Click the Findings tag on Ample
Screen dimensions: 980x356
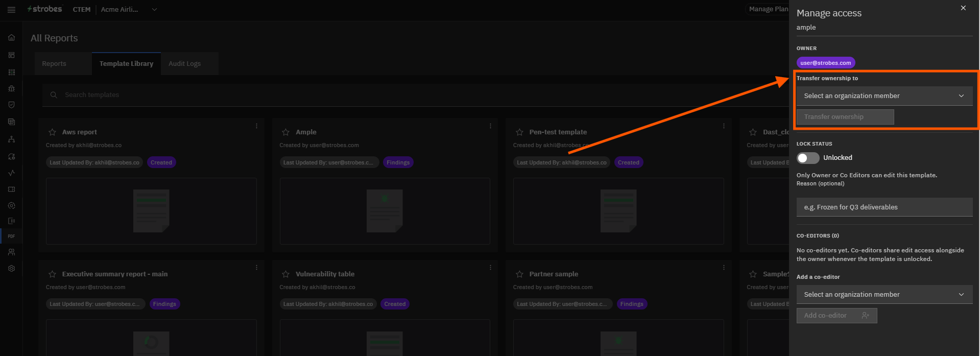point(398,162)
